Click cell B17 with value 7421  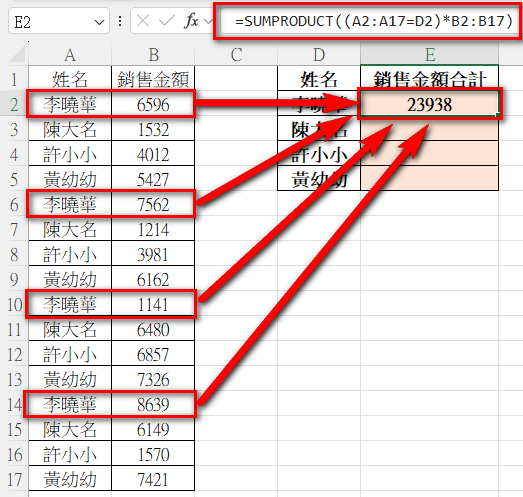153,479
